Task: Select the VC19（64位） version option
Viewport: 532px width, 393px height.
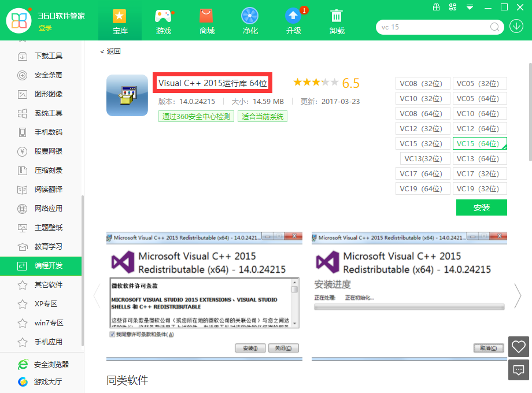Action: (x=423, y=188)
